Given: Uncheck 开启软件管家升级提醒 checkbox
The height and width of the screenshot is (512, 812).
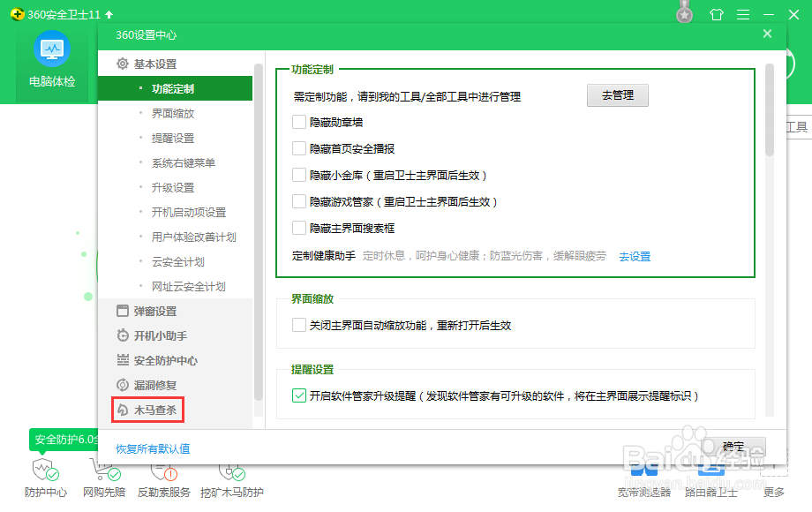Looking at the screenshot, I should (299, 395).
